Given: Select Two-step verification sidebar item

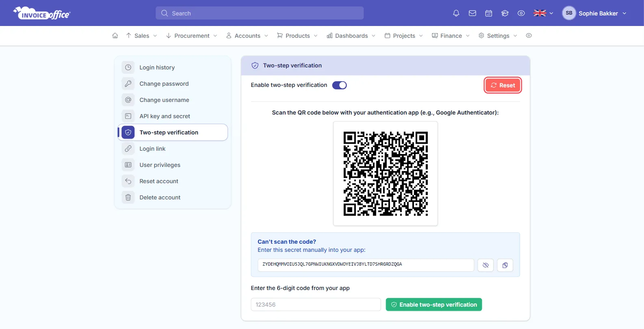Looking at the screenshot, I should [x=173, y=132].
